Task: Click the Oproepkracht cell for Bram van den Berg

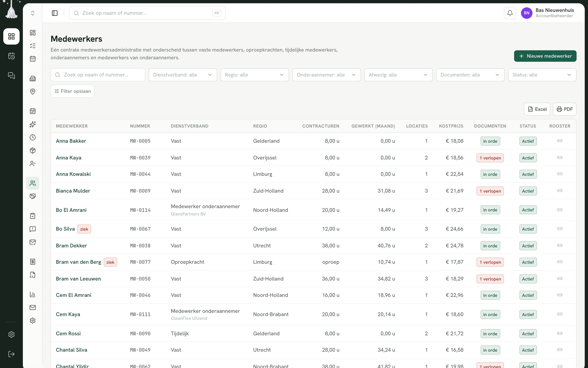Action: [x=187, y=262]
